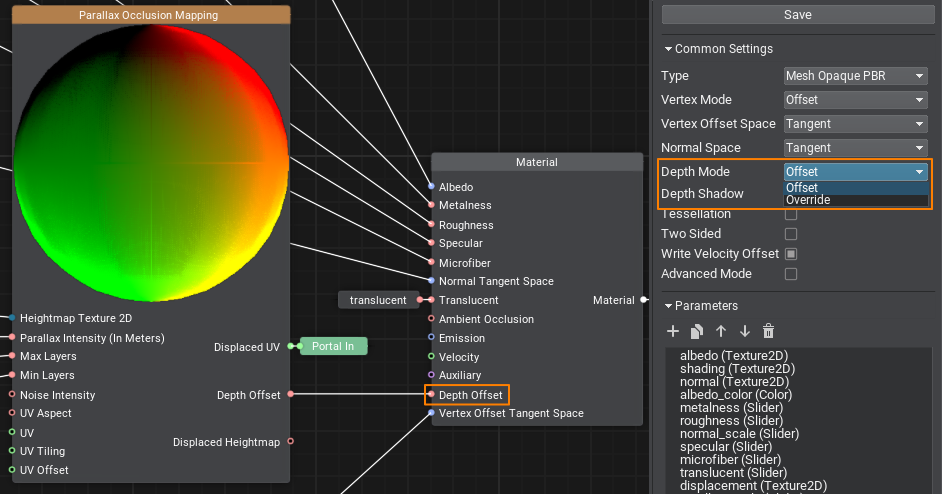Choose Offset option in Depth Mode list
This screenshot has width=942, height=494.
click(x=803, y=188)
